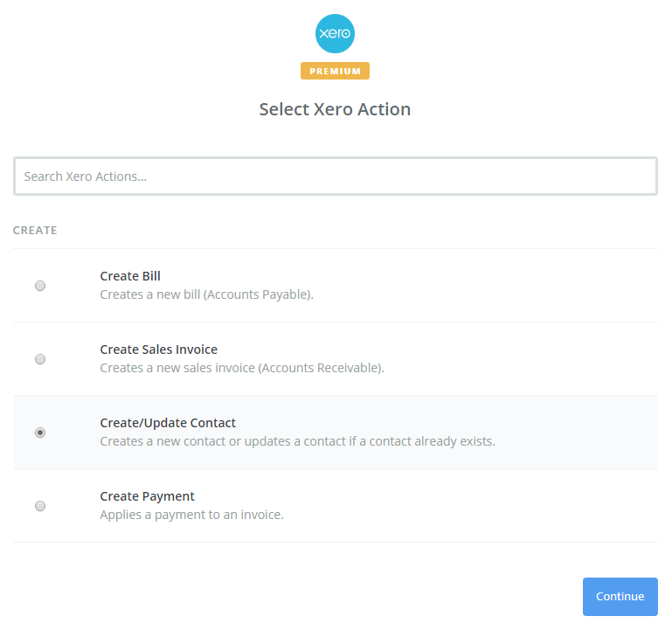This screenshot has width=672, height=630.
Task: Click empty space in Create Payment row
Action: tap(471, 506)
